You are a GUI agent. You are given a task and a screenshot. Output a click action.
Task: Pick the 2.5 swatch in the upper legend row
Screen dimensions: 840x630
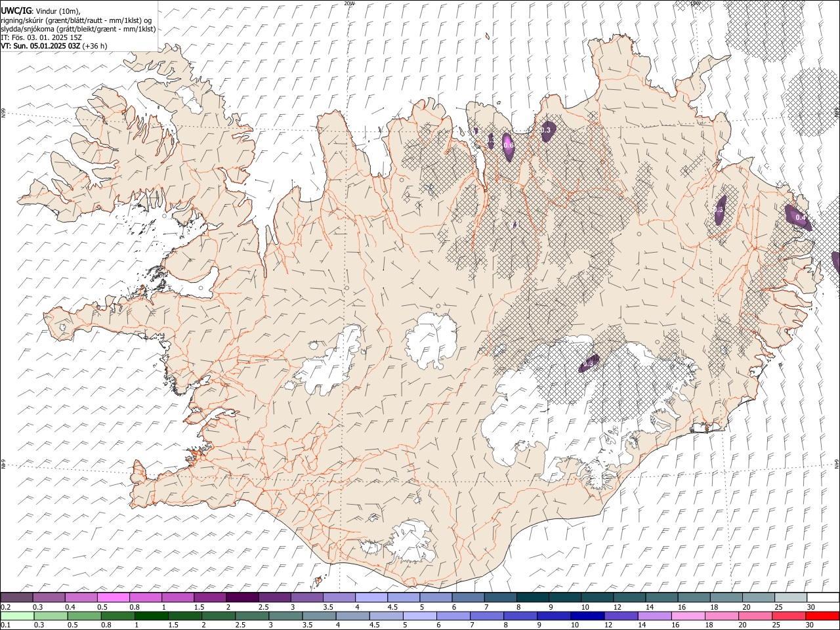click(x=274, y=597)
